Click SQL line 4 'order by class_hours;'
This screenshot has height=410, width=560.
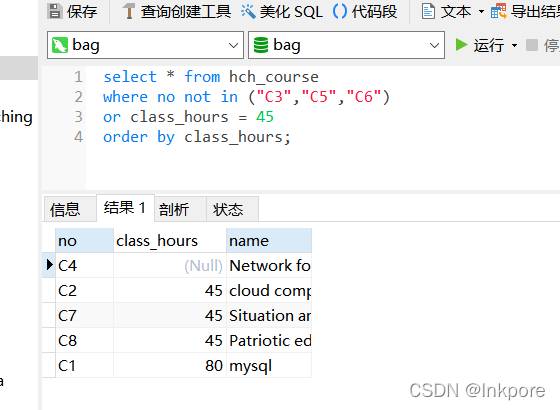tap(197, 137)
